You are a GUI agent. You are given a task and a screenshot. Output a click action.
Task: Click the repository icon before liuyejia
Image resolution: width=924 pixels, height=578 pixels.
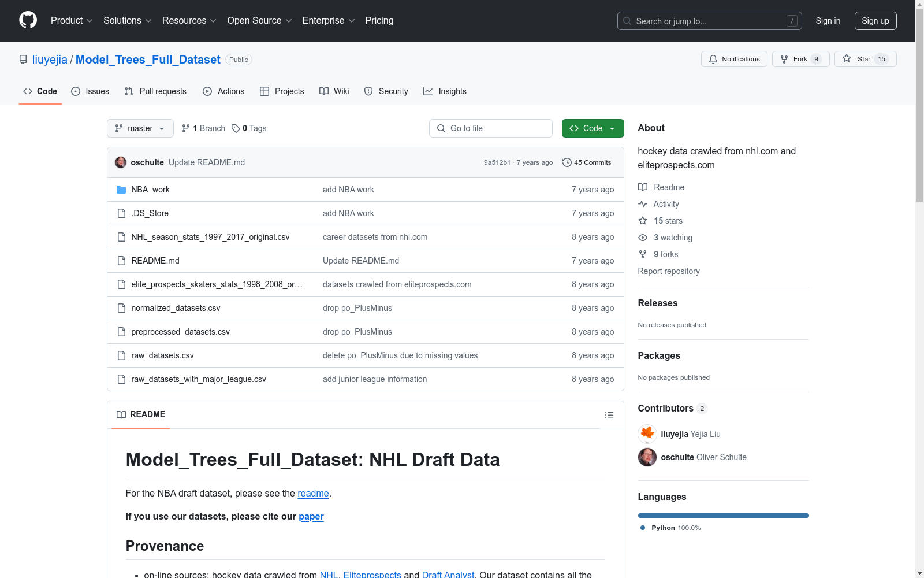click(x=23, y=60)
